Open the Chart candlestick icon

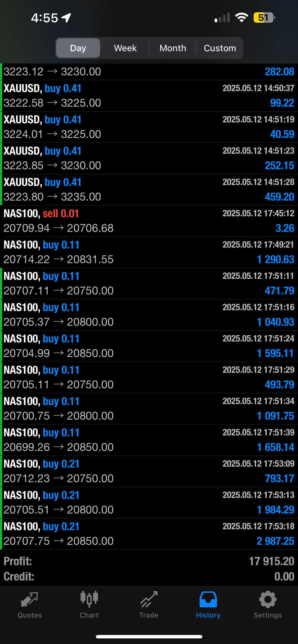89,599
